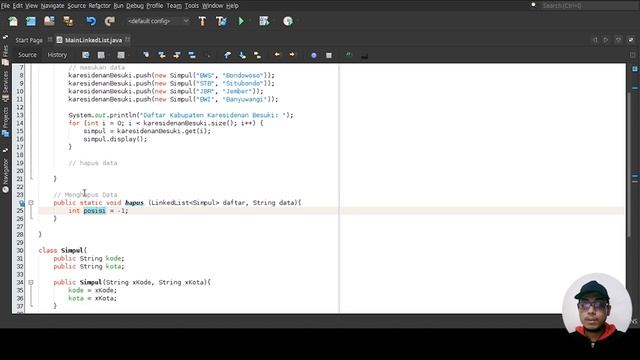
Task: Switch to Source view
Action: coord(27,55)
